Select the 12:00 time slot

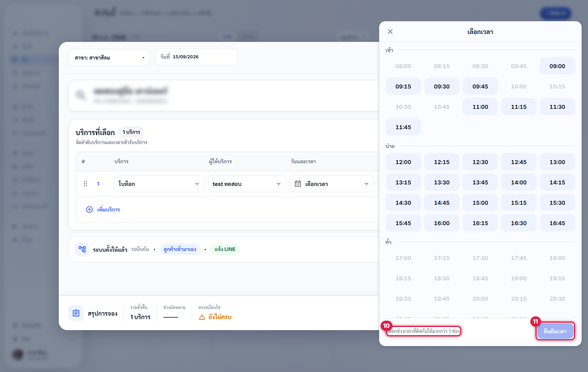(403, 162)
